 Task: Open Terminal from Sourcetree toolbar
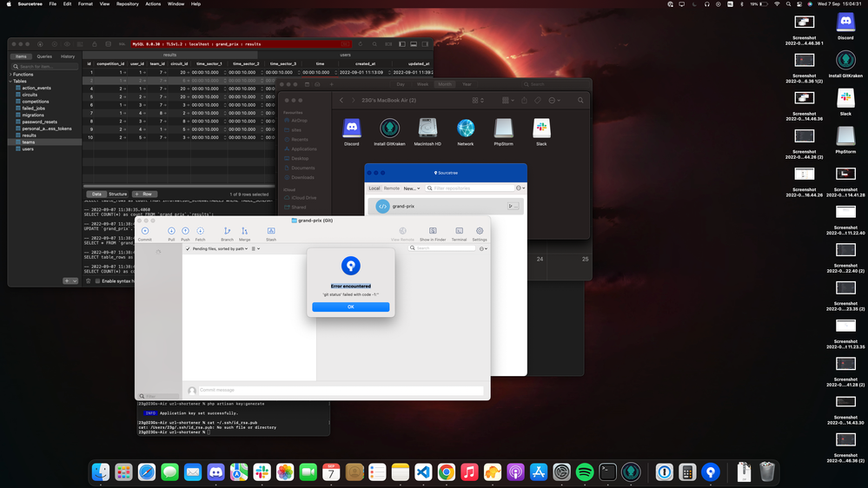click(x=459, y=233)
